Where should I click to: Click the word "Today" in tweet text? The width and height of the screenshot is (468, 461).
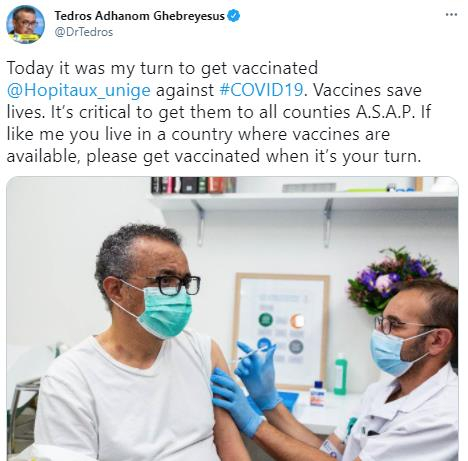pos(30,68)
